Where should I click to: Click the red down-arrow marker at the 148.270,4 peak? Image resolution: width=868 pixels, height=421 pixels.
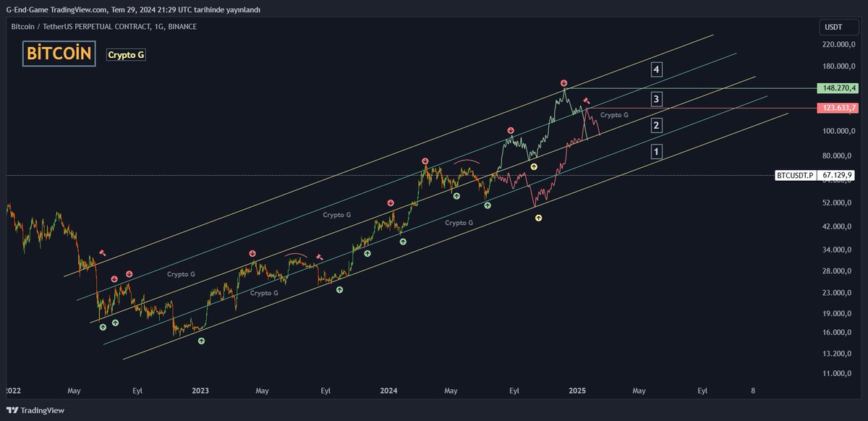pos(563,82)
